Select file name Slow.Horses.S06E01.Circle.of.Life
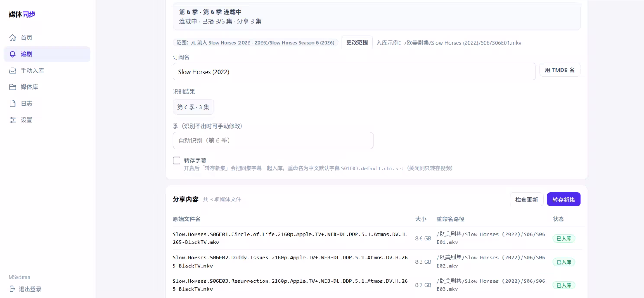Image resolution: width=644 pixels, height=298 pixels. 290,238
